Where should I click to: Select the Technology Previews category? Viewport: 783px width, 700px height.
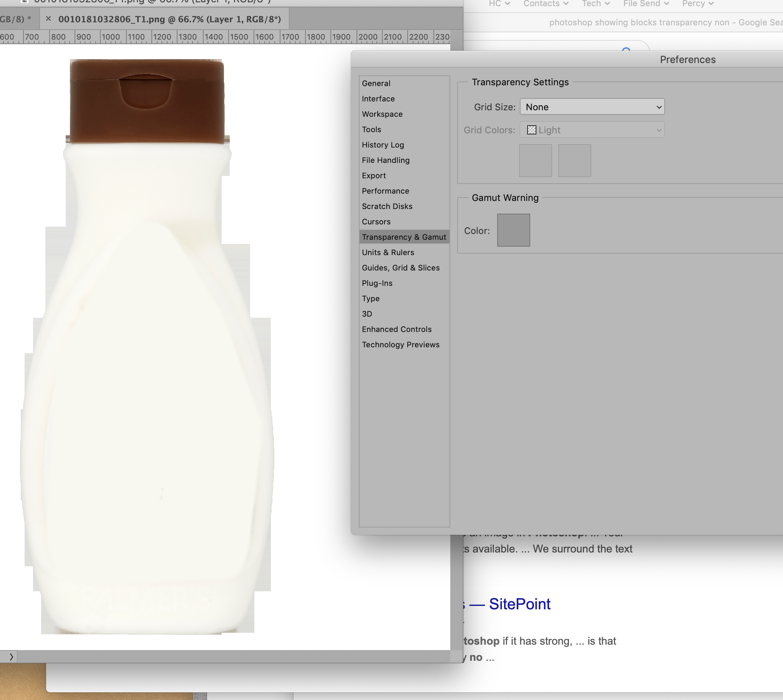tap(400, 345)
